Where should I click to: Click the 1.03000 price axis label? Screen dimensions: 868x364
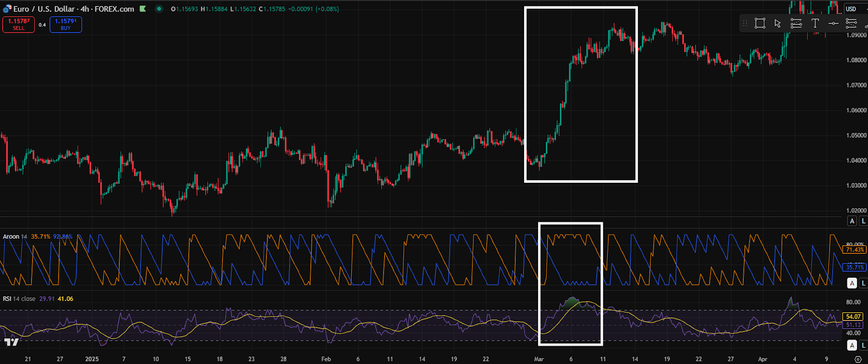856,186
